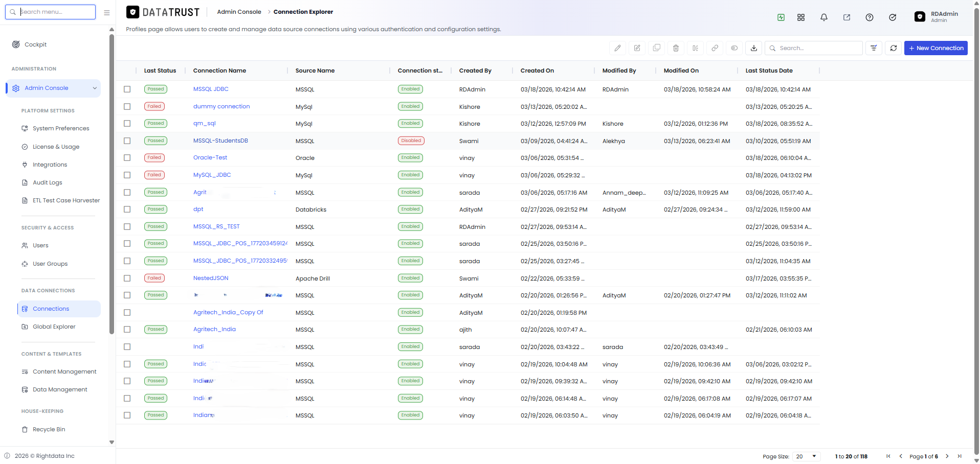The width and height of the screenshot is (980, 464).
Task: Select the dpt row checkbox
Action: [127, 210]
